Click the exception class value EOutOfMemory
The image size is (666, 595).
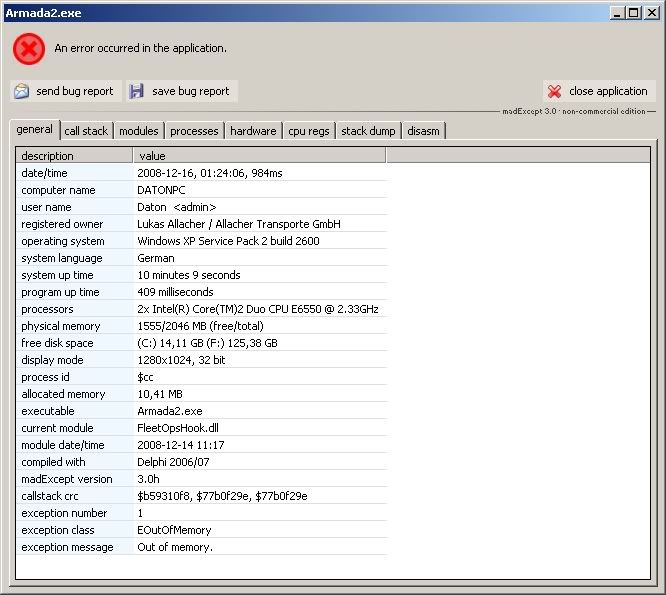(x=174, y=530)
